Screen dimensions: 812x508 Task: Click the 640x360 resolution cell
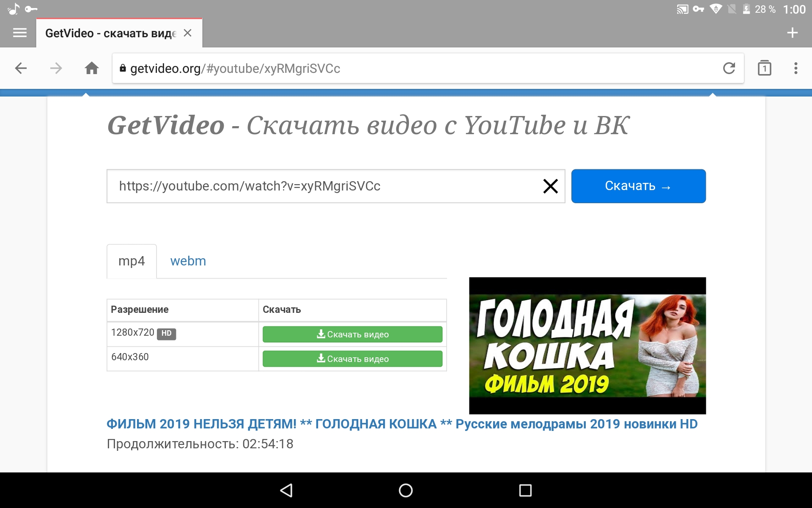coord(183,359)
